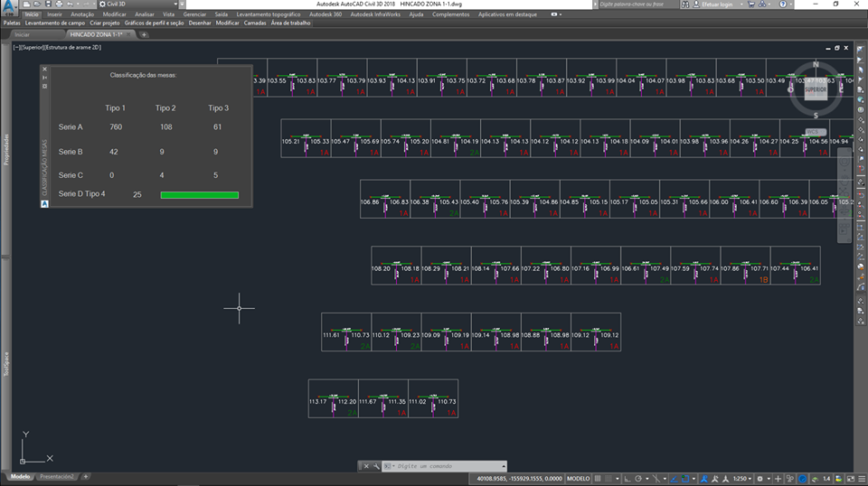
Task: Click the properties icon on Classificação Mesas palette
Action: pyautogui.click(x=45, y=86)
